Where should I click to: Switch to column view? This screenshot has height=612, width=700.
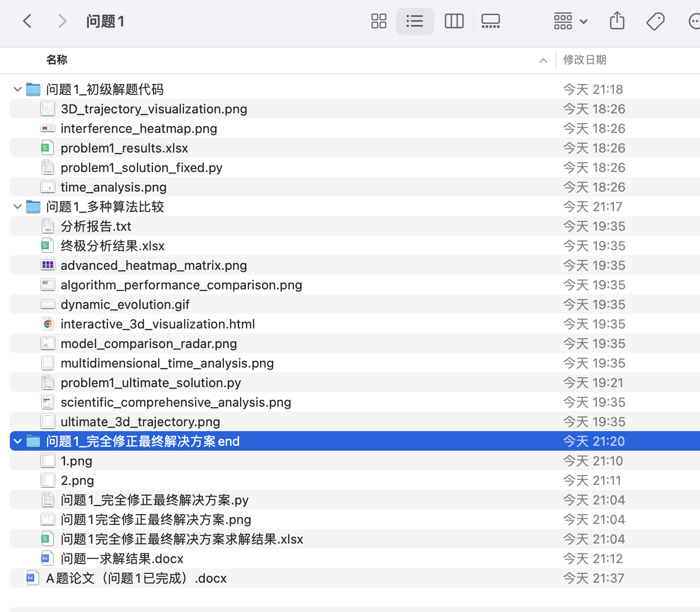coord(454,21)
